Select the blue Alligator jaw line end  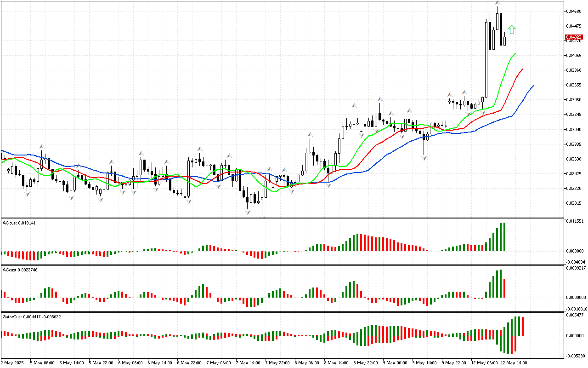(533, 86)
